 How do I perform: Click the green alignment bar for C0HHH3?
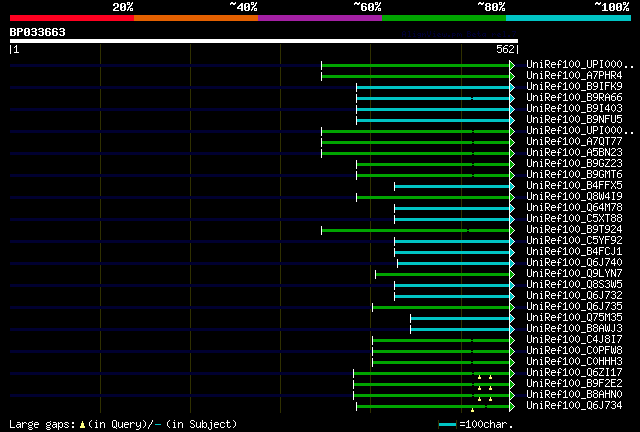tap(441, 363)
